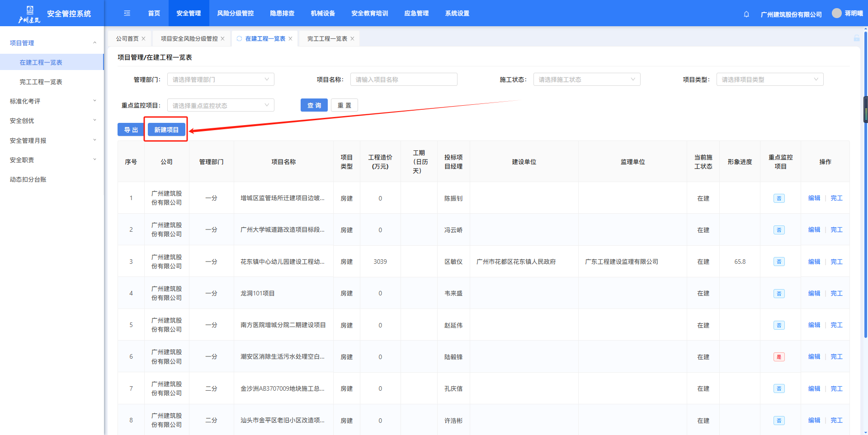Click the lock icon at top right

click(857, 38)
